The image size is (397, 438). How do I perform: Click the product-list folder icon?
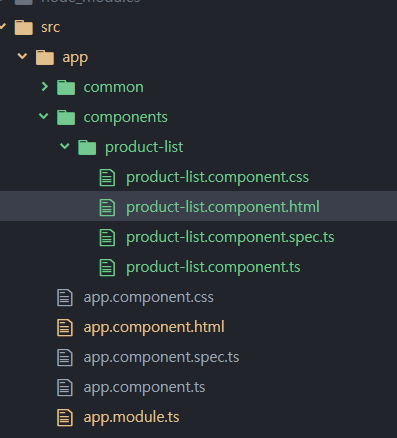(87, 147)
